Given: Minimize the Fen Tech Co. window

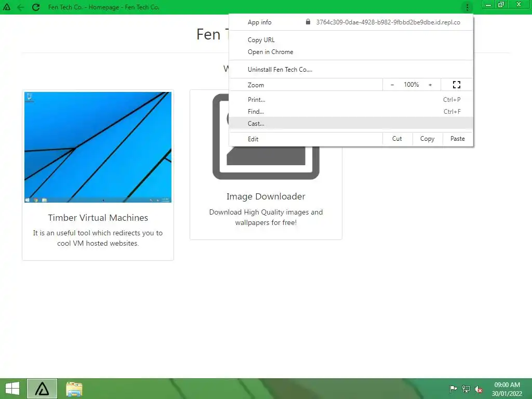Looking at the screenshot, I should (488, 5).
